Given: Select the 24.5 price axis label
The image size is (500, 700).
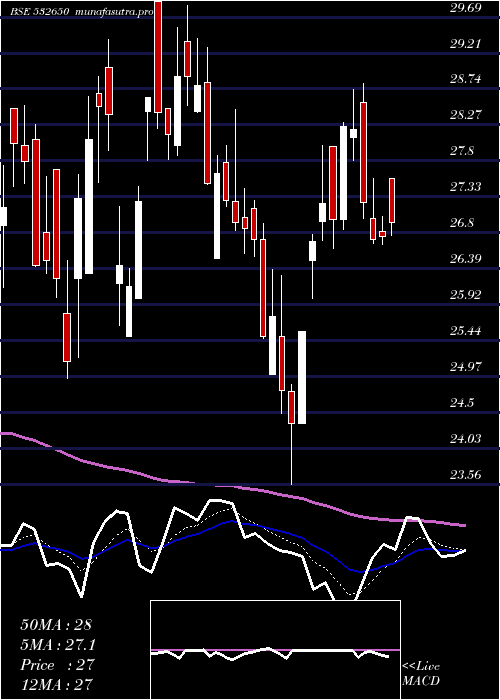Looking at the screenshot, I should 462,403.
